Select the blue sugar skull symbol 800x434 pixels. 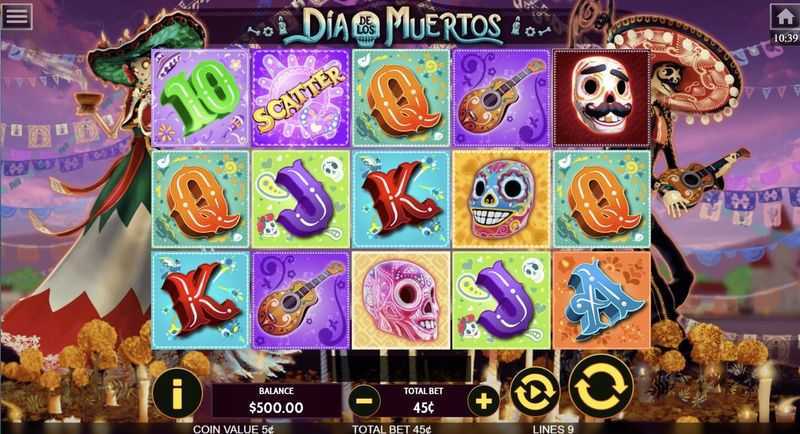(x=501, y=199)
